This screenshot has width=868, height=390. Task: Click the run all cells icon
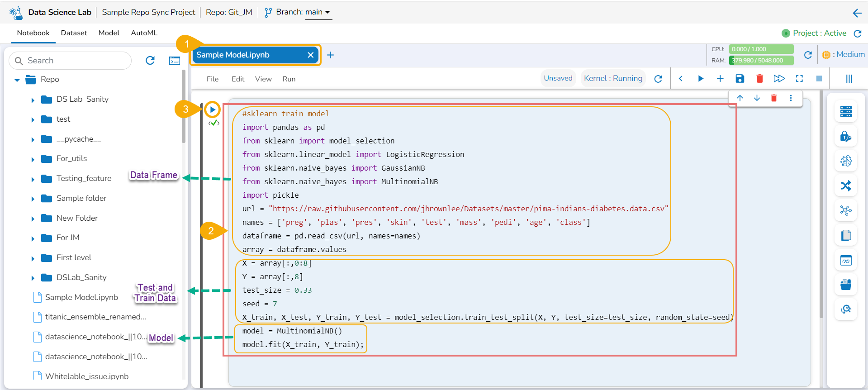779,79
